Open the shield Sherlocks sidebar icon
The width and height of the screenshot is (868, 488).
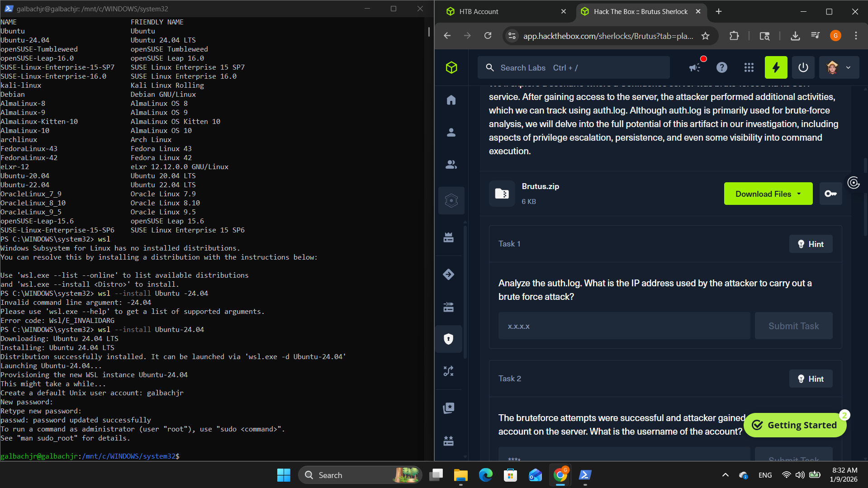click(449, 339)
